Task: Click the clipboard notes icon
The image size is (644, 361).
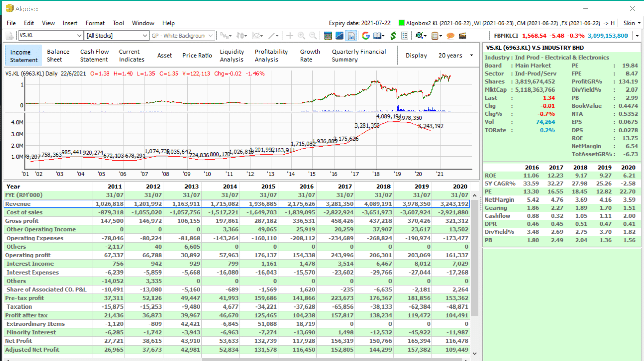Action: (x=435, y=36)
